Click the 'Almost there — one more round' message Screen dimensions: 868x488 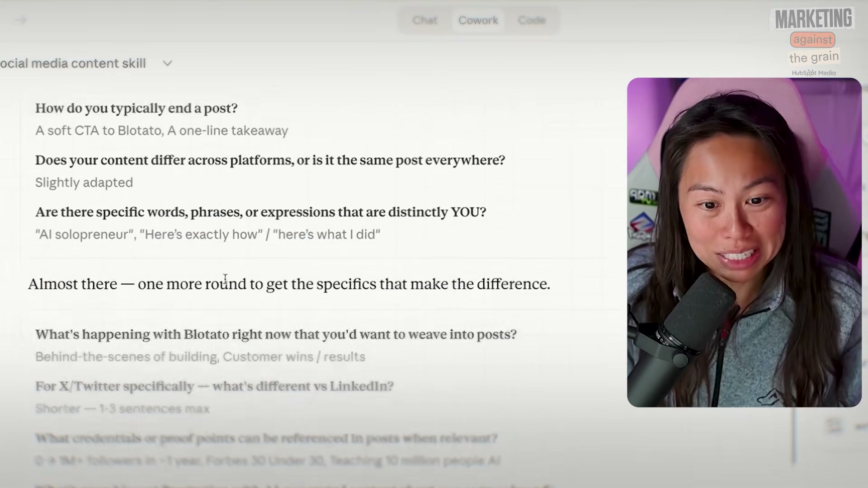click(289, 284)
